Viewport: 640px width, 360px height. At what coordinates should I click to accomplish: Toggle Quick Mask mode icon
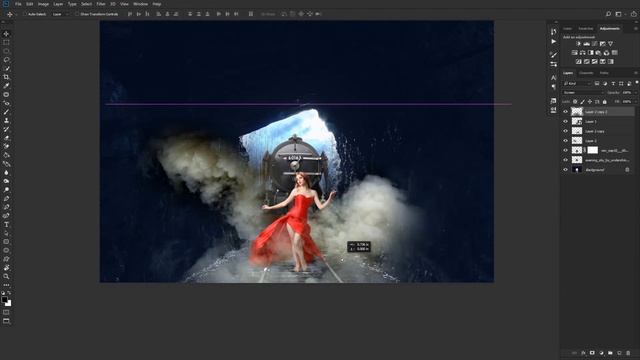point(6,312)
